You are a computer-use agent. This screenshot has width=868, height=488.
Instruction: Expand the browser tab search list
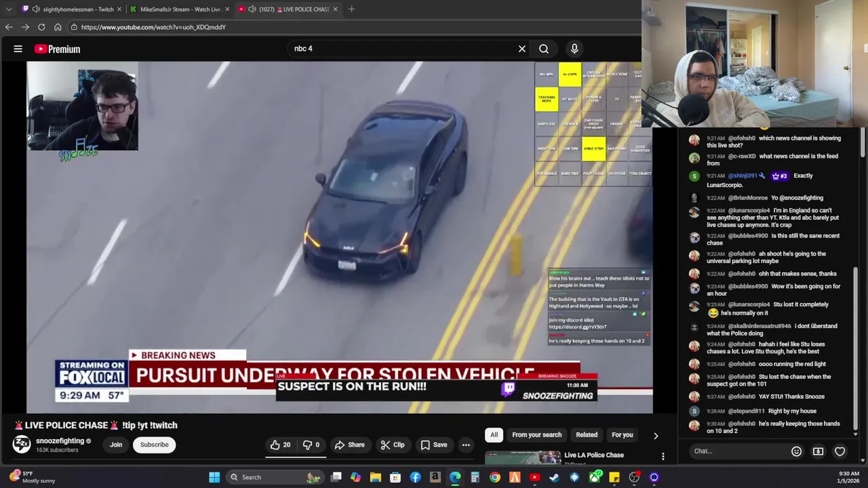pos(8,9)
